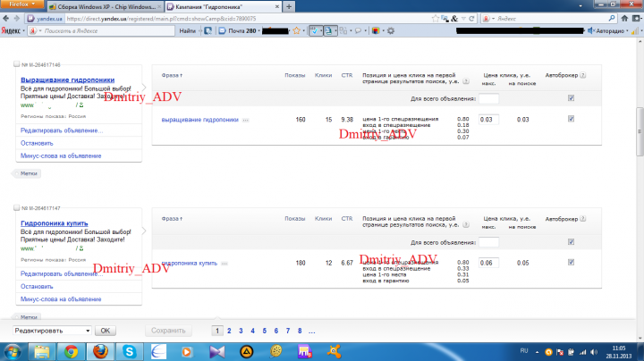Expand the Метки labels for first ad
The image size is (644, 361).
point(27,173)
